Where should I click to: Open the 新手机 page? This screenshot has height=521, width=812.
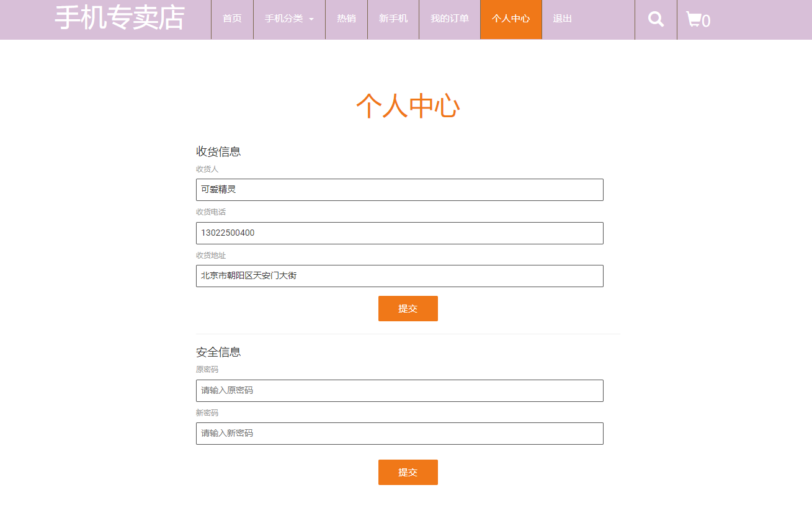pos(393,19)
